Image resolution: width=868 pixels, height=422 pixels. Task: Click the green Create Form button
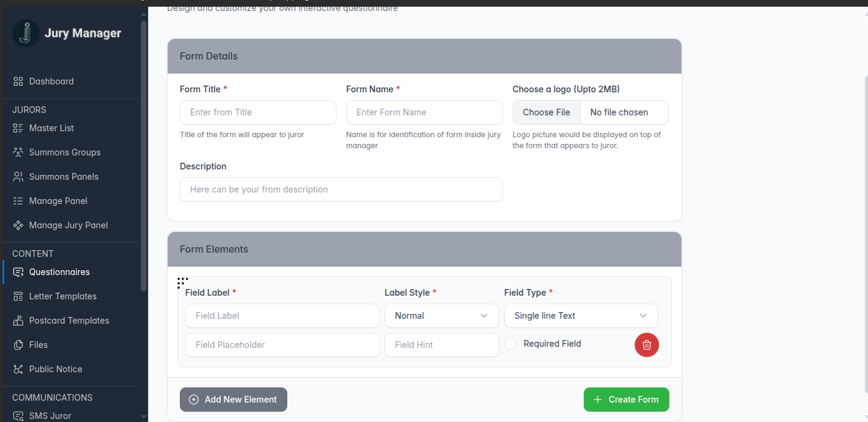tap(626, 399)
